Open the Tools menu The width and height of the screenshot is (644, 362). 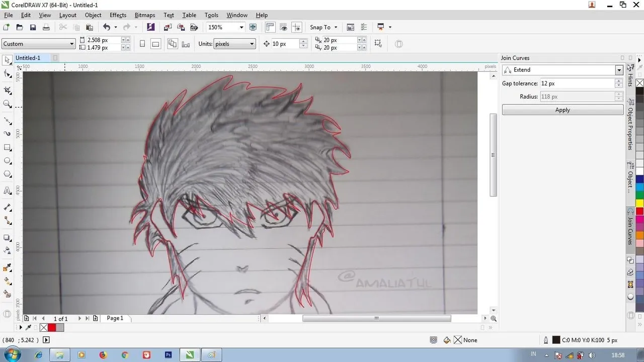point(211,15)
